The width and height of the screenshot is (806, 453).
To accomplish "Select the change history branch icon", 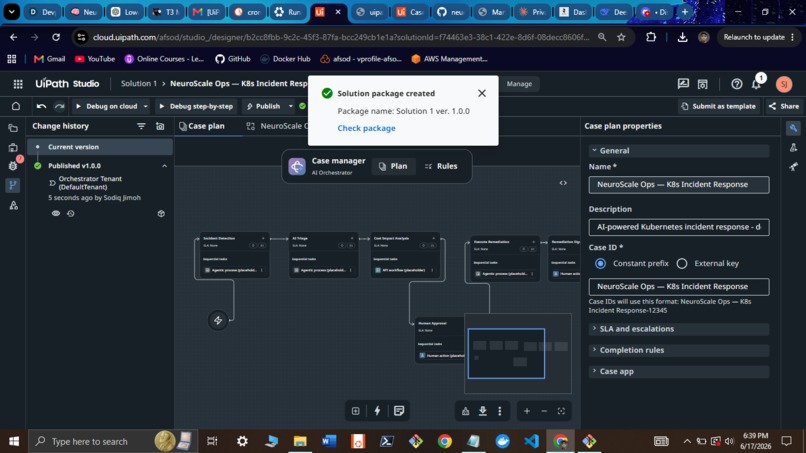I will 13,185.
